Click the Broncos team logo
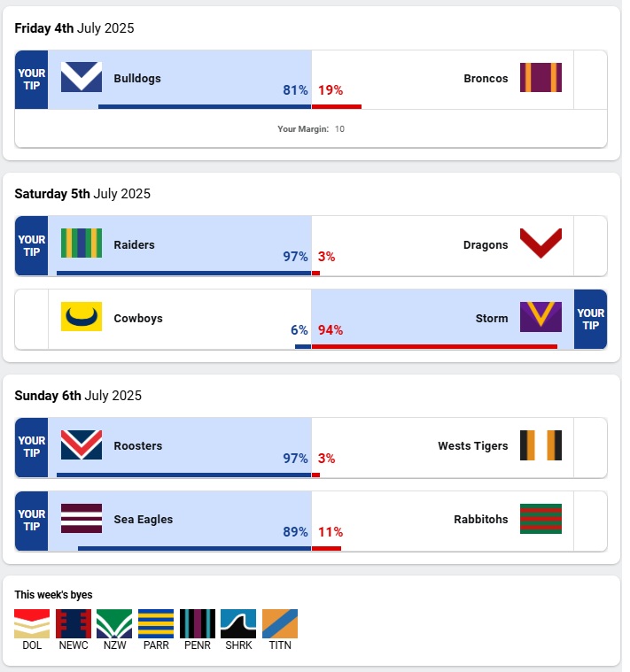 point(541,78)
